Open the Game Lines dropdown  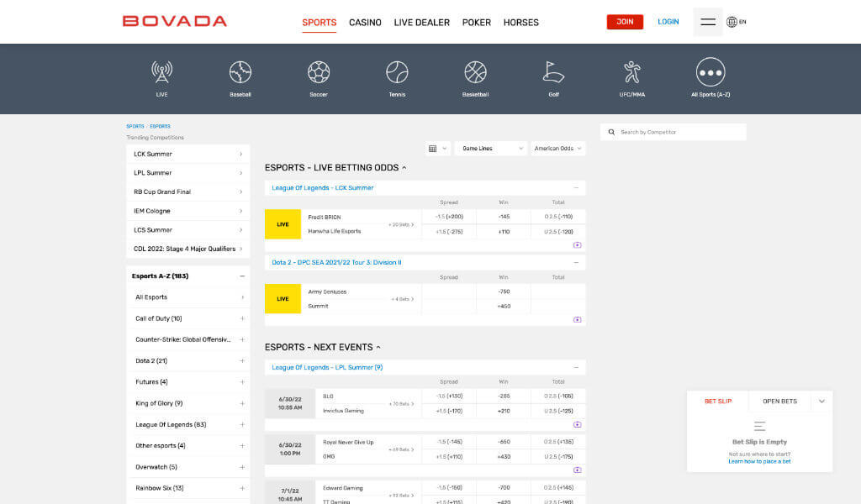tap(492, 149)
